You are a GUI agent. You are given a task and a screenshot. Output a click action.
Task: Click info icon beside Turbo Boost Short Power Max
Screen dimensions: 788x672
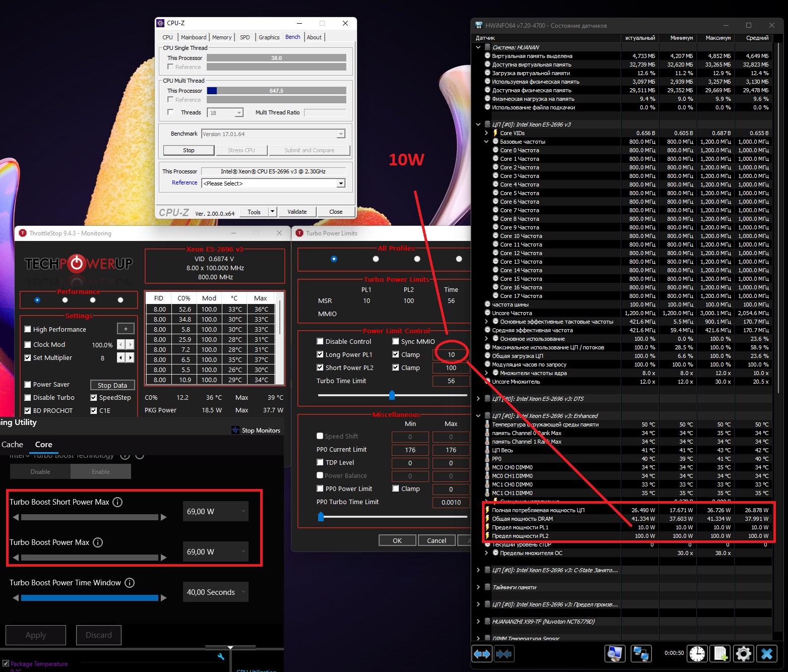(x=117, y=502)
